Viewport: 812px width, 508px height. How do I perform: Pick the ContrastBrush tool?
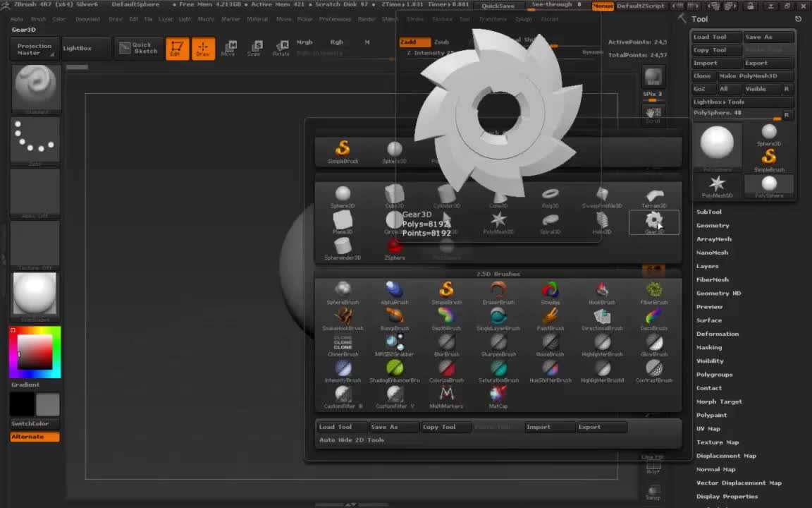[x=654, y=371]
